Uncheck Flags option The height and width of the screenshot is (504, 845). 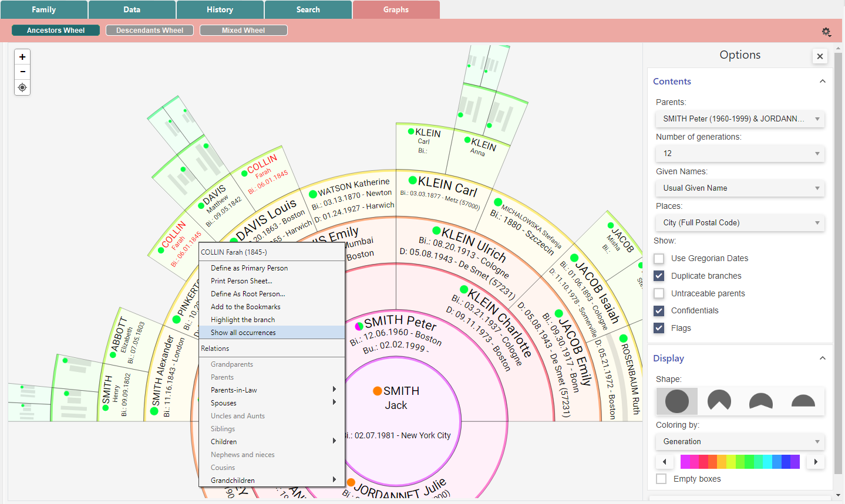pos(659,328)
